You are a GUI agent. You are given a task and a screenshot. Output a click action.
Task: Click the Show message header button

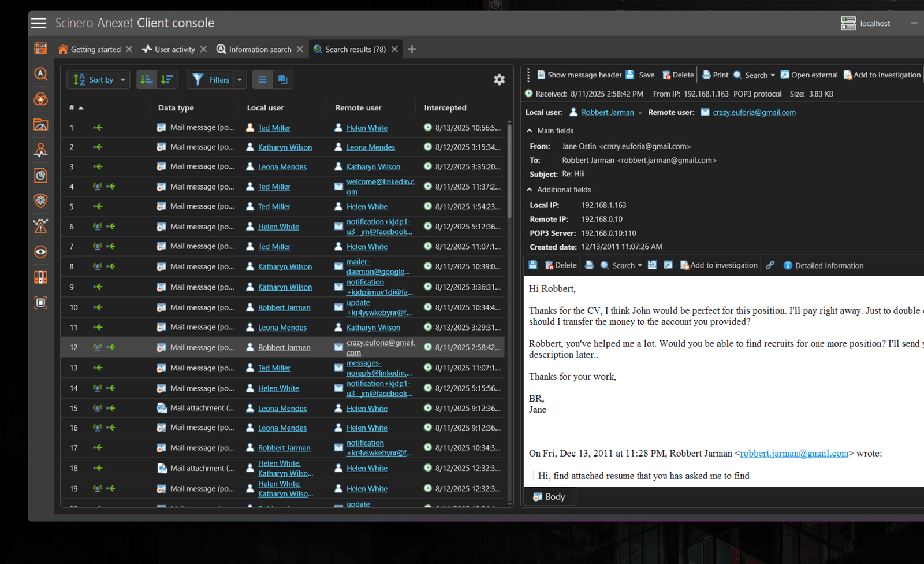coord(579,75)
